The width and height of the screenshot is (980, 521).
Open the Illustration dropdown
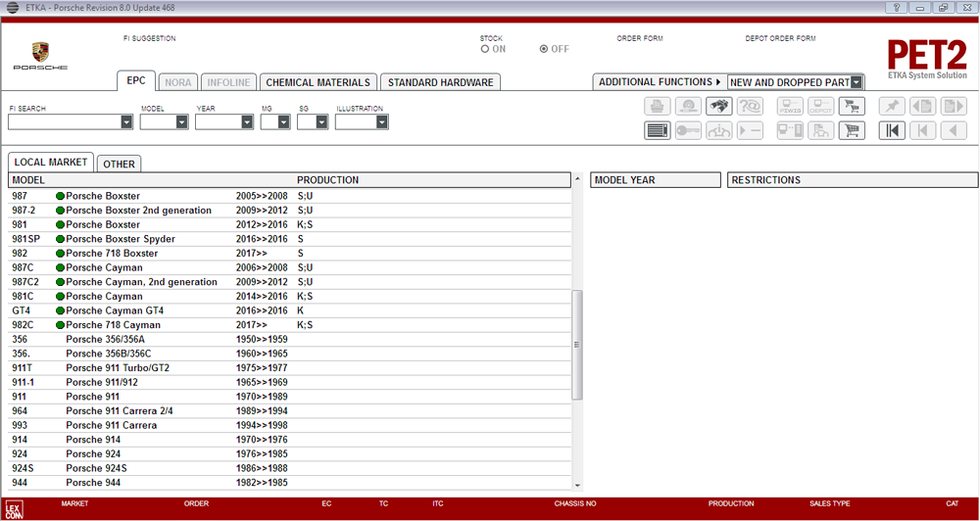(382, 122)
